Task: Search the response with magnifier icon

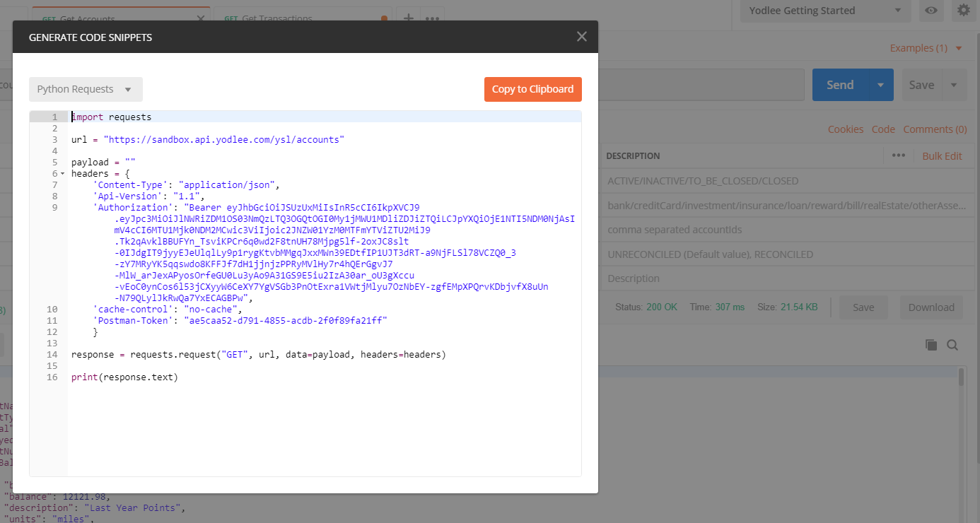Action: coord(952,345)
